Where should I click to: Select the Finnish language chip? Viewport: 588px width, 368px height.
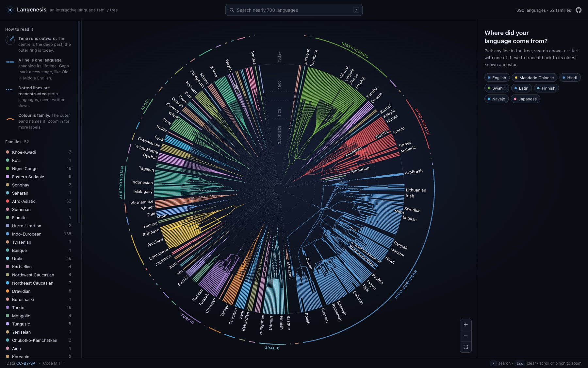point(546,88)
